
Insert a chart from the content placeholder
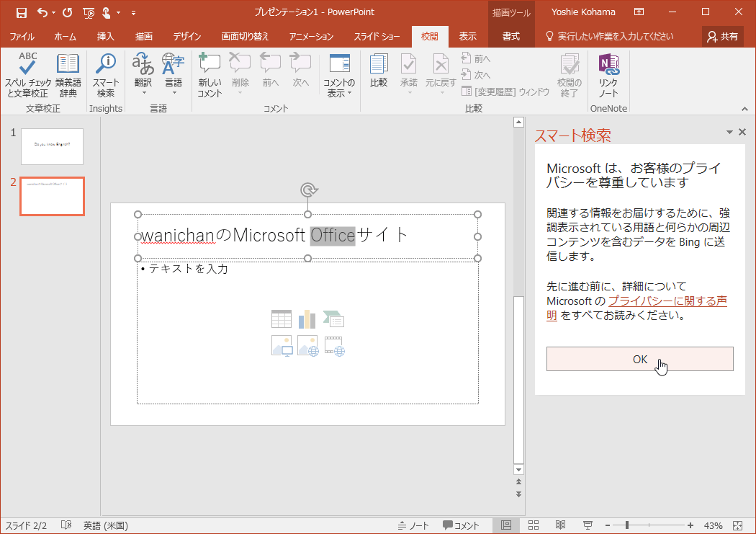[x=307, y=319]
